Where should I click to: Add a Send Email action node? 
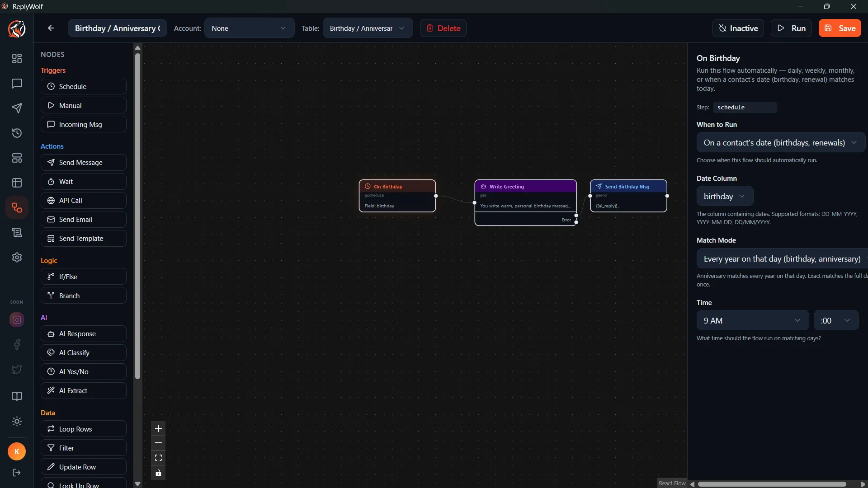click(83, 220)
